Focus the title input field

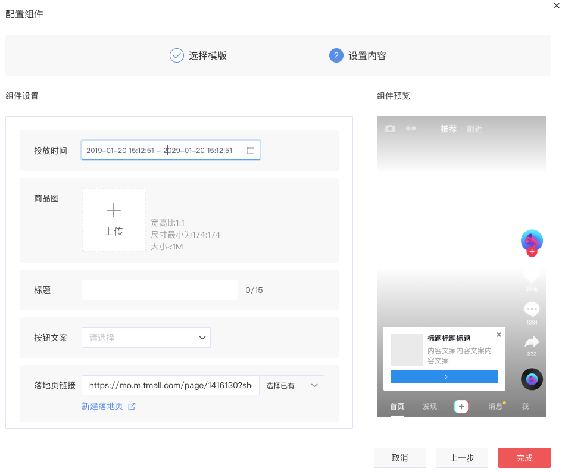160,290
